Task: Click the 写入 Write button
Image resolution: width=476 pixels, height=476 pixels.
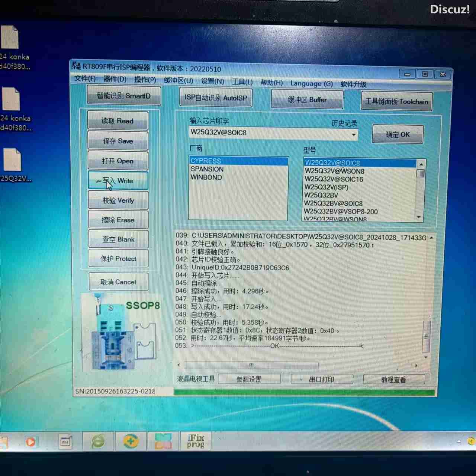Action: coord(118,181)
